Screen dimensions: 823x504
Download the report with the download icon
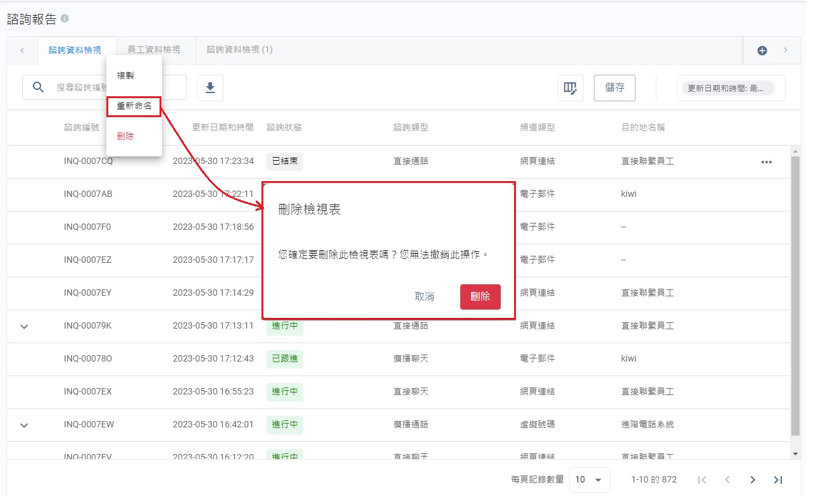tap(210, 88)
